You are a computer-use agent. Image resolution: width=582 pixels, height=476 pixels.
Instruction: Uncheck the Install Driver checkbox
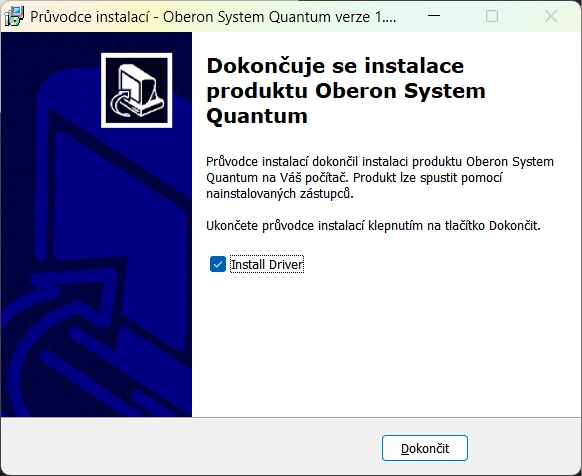[x=218, y=264]
